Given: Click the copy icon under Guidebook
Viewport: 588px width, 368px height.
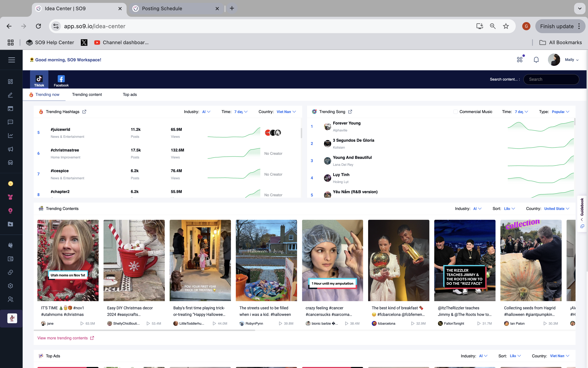Looking at the screenshot, I should (582, 226).
